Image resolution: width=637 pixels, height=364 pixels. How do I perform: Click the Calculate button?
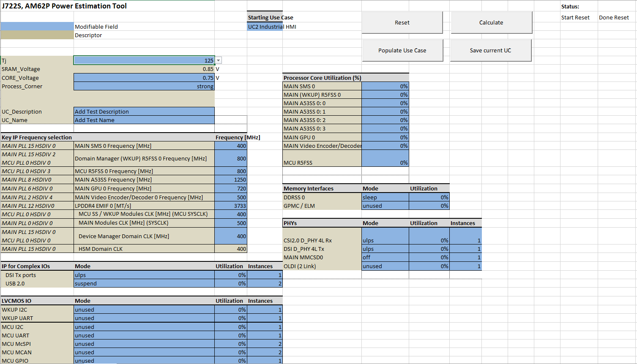(491, 22)
